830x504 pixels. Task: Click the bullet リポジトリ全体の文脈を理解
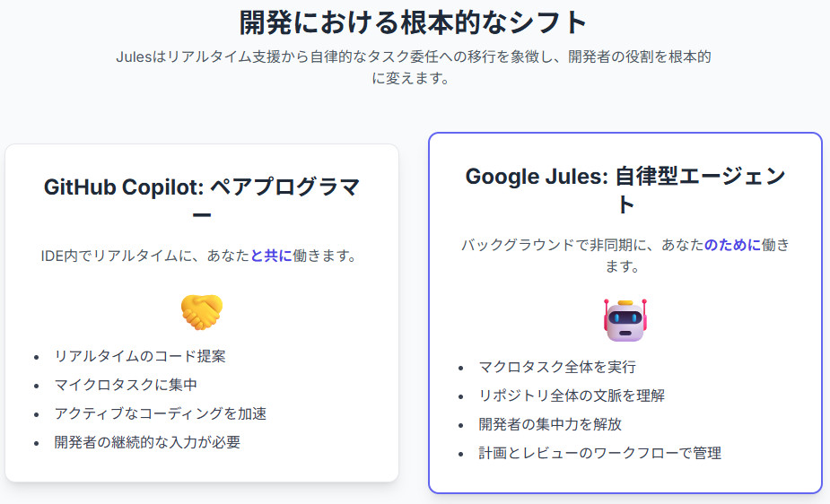(x=572, y=395)
